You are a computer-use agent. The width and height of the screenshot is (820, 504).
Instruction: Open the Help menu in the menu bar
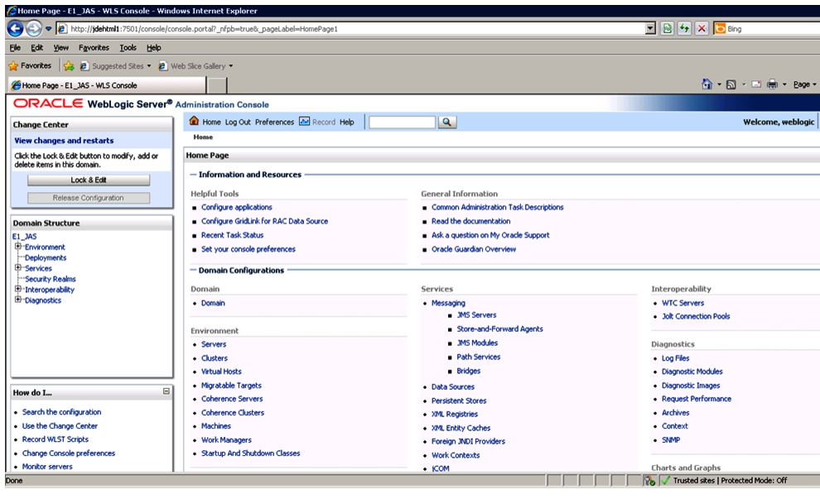click(153, 47)
